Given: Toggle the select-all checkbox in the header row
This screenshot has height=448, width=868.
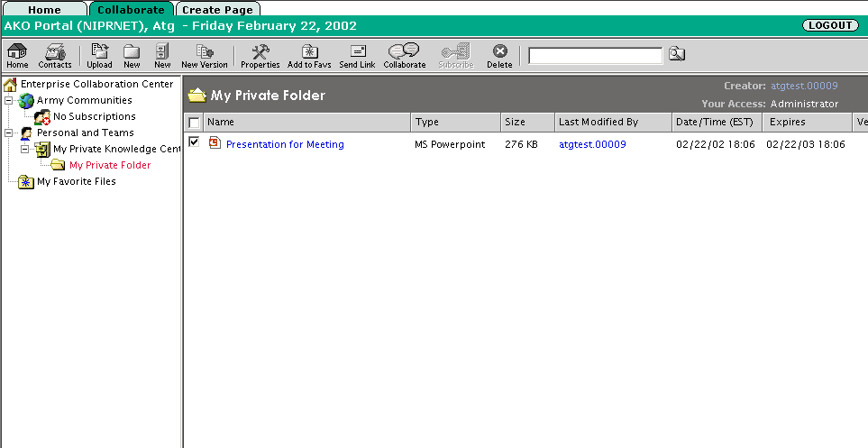Looking at the screenshot, I should tap(194, 123).
